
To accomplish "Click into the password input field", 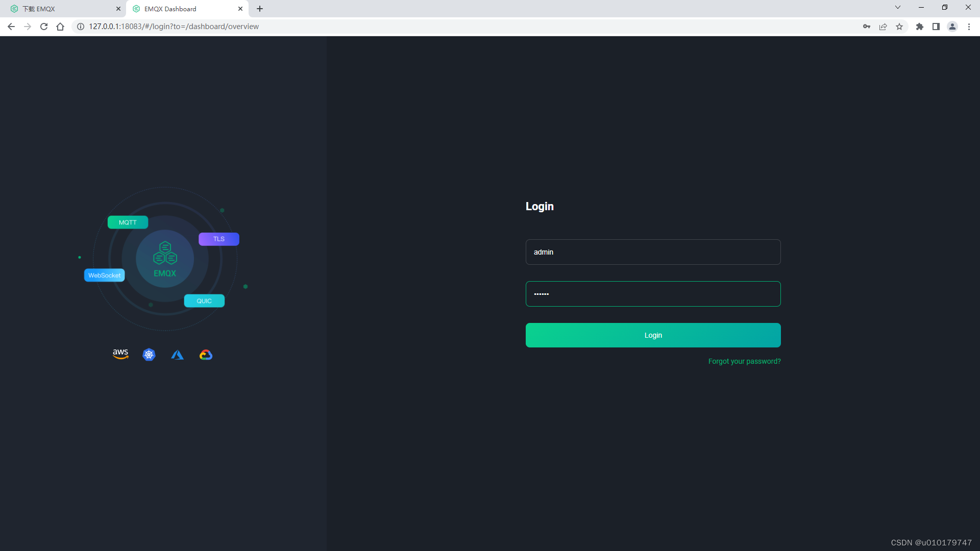I will pyautogui.click(x=653, y=294).
